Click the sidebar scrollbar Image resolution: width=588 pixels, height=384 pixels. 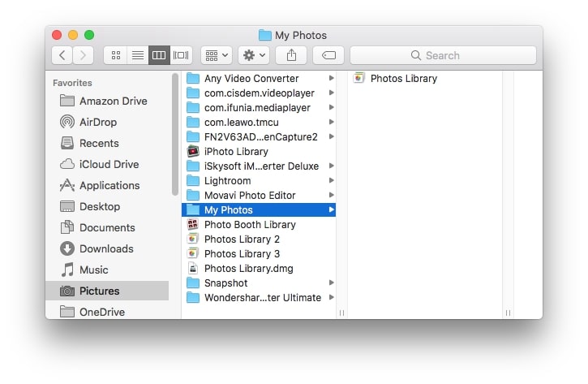click(x=175, y=135)
